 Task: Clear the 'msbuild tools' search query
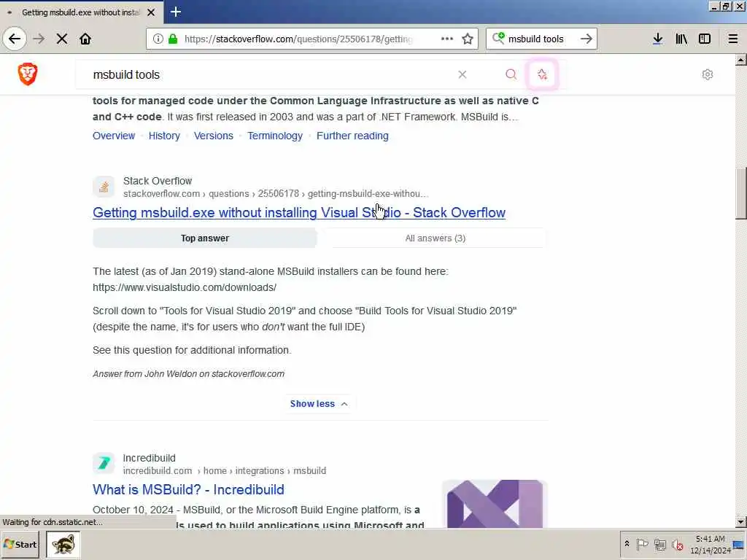[462, 74]
